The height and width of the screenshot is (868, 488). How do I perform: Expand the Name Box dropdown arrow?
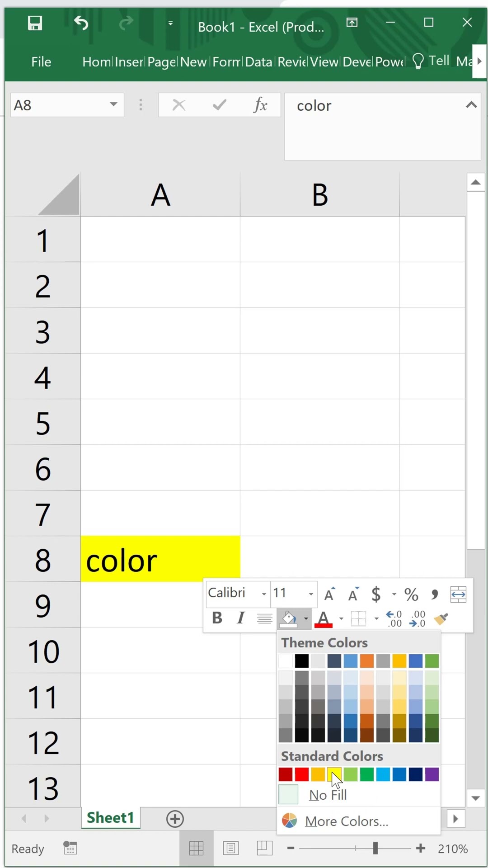tap(113, 105)
